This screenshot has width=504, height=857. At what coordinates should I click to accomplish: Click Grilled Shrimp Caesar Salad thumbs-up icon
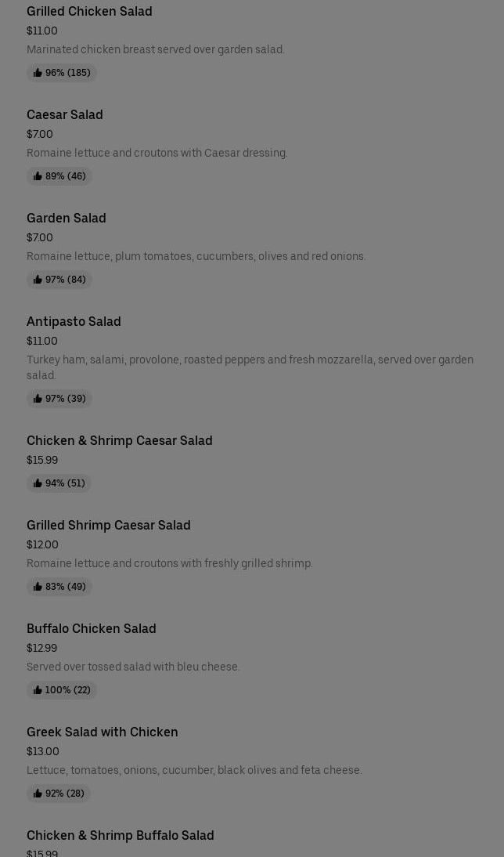click(x=38, y=587)
